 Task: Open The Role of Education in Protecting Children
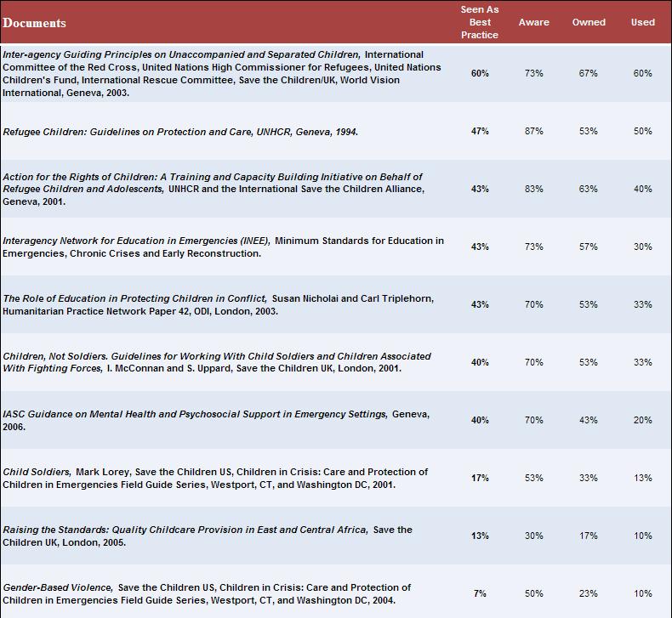coord(134,298)
